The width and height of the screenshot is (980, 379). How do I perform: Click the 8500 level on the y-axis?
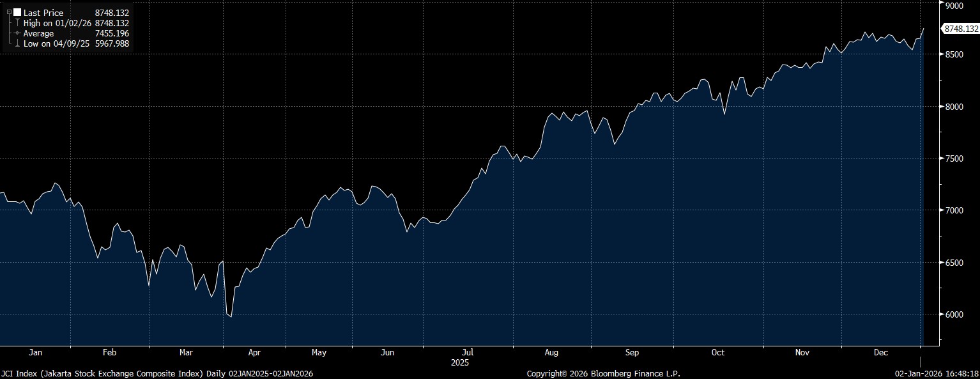click(x=953, y=55)
